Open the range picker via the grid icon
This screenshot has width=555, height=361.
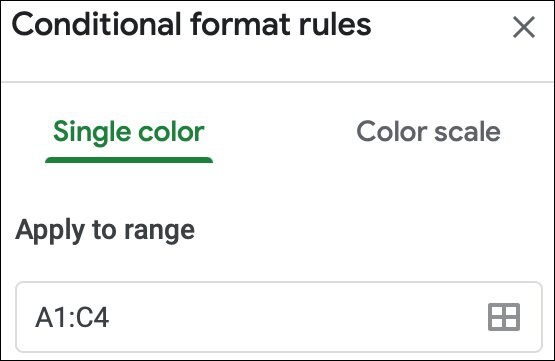pos(504,317)
